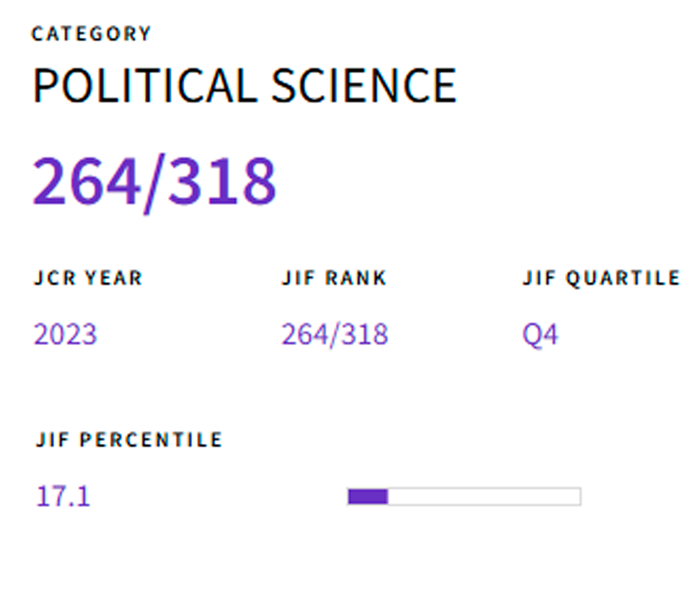The height and width of the screenshot is (593, 700).
Task: Click the 318 in the large rank figure
Action: pos(222,181)
